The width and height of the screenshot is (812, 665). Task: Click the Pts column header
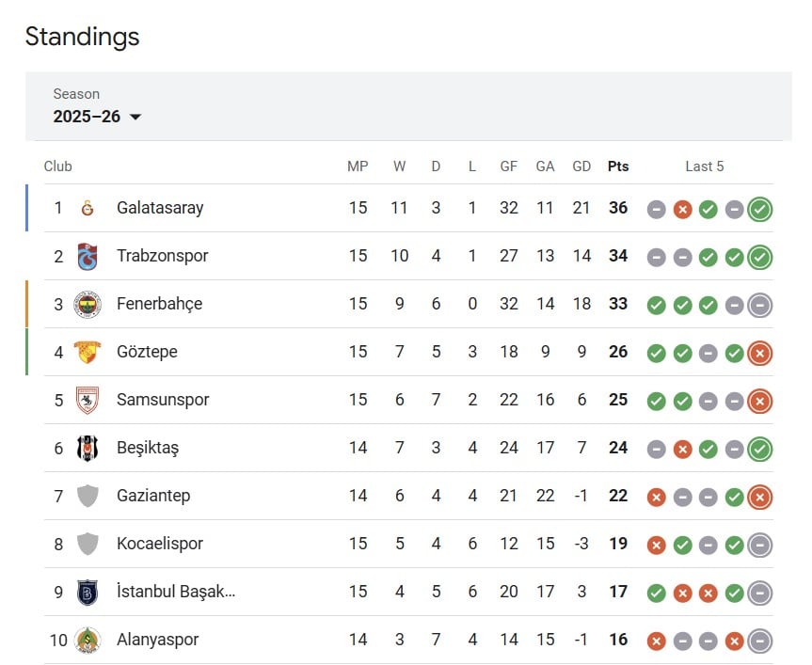coord(618,166)
